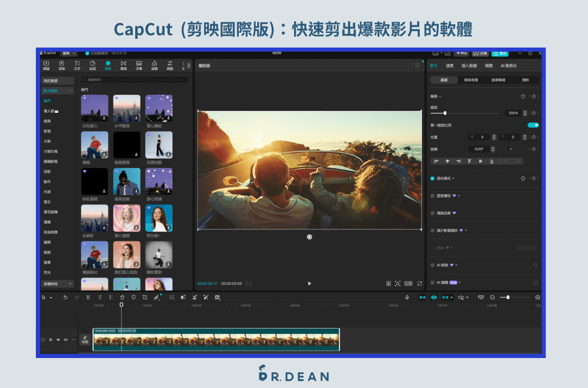The image size is (588, 388).
Task: Select the 移除背景 remove background sub-tab
Action: coord(471,80)
